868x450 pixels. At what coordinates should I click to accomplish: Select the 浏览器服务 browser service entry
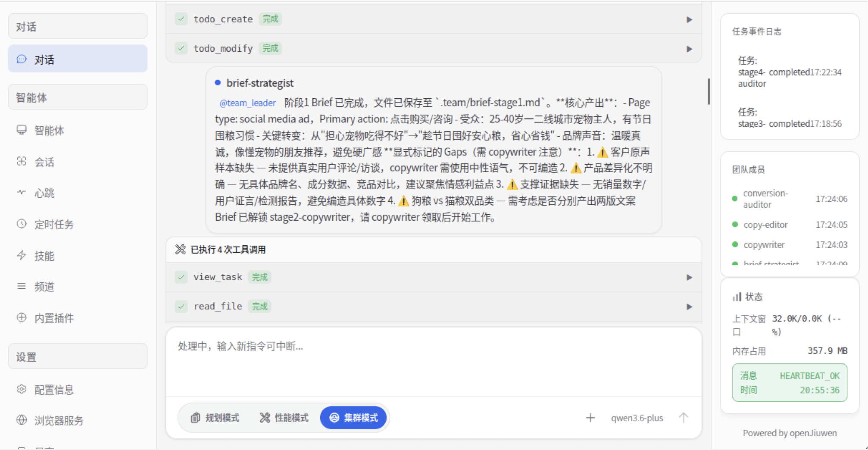pos(78,420)
